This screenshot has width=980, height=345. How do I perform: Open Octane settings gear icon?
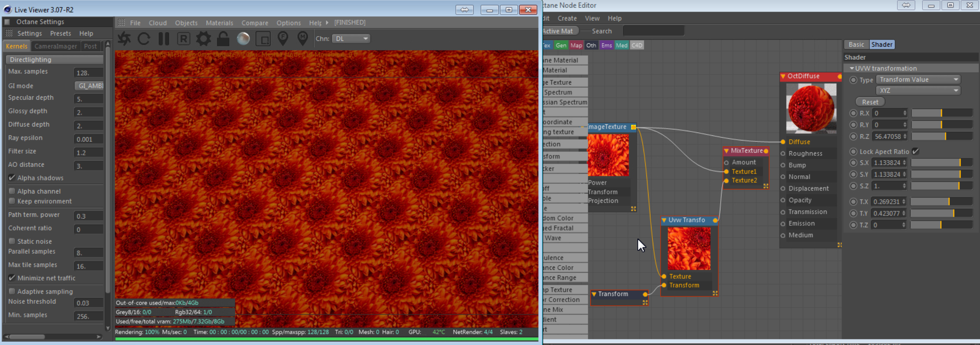[203, 39]
